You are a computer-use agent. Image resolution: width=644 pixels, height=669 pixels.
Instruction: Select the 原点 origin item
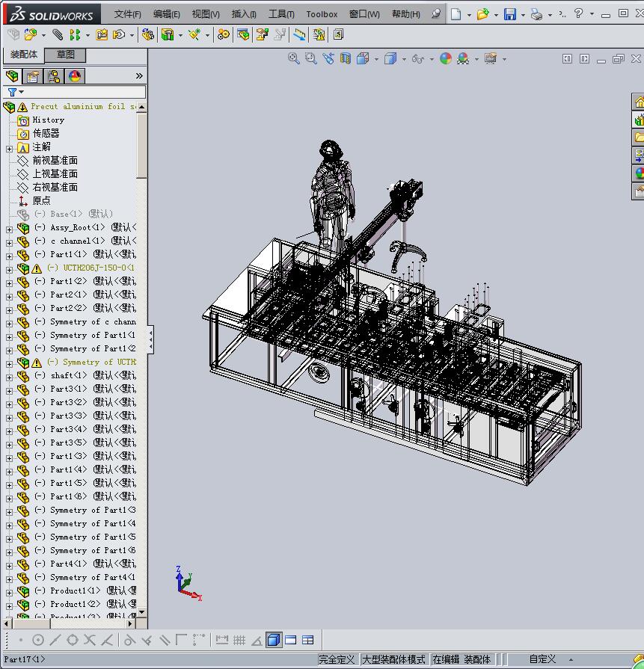(41, 200)
